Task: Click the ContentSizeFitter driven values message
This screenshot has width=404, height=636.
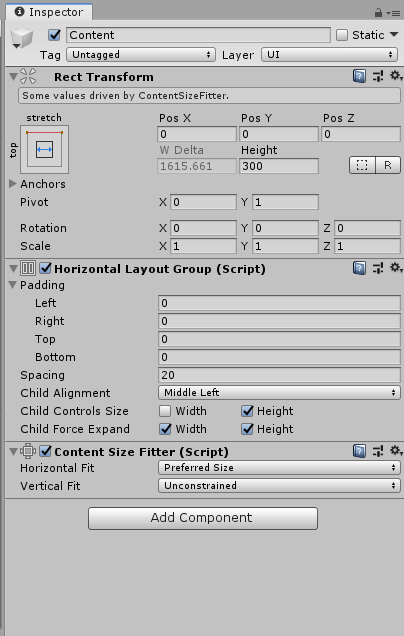Action: tap(209, 96)
